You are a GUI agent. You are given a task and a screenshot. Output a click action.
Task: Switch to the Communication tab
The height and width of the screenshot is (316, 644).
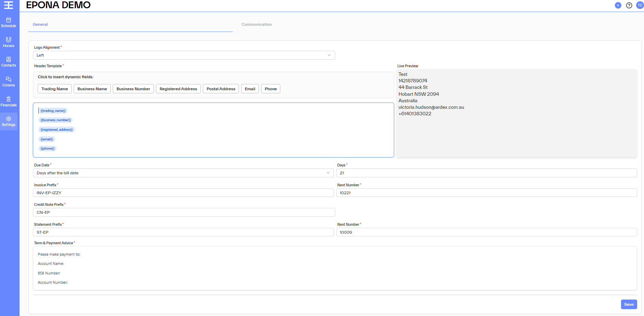(x=256, y=24)
